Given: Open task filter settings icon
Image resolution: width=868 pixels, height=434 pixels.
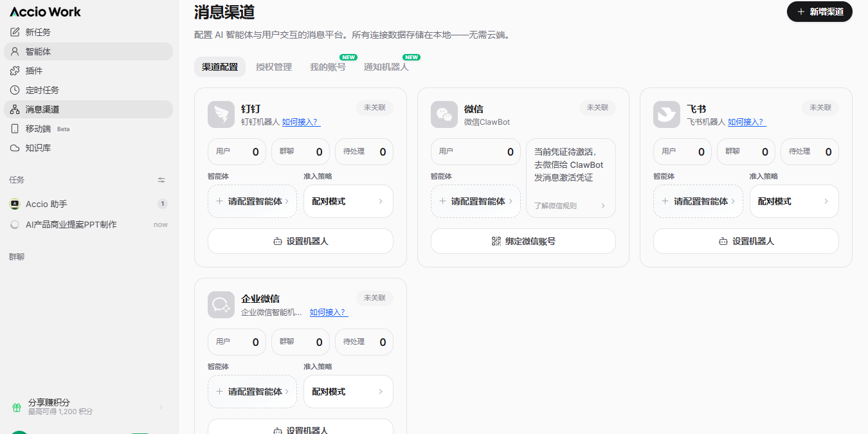Looking at the screenshot, I should pos(161,180).
